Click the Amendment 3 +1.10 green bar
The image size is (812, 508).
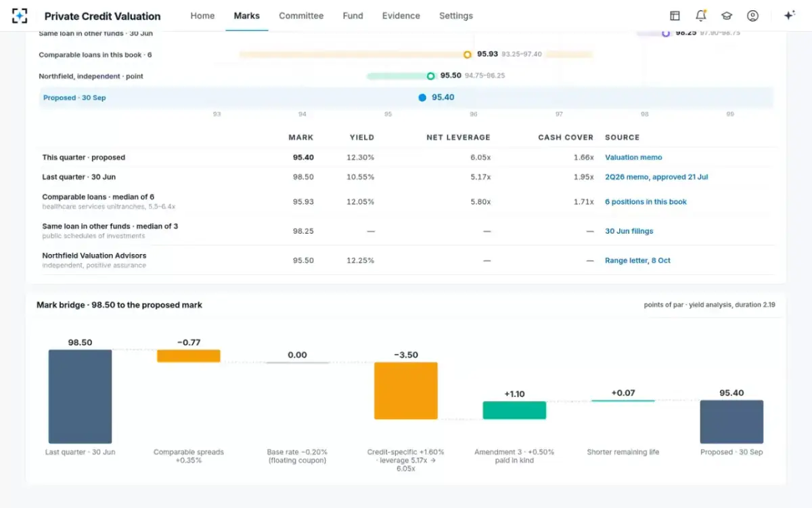coord(514,410)
